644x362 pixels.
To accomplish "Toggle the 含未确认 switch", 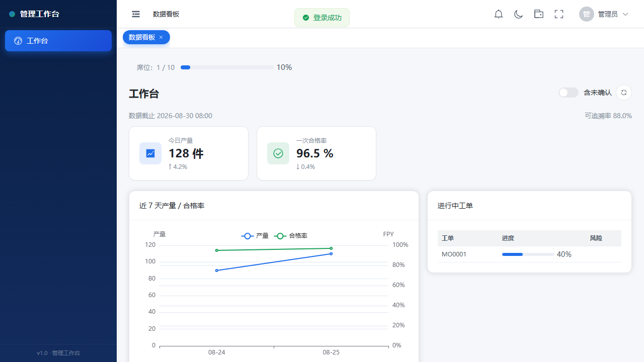I will click(569, 93).
